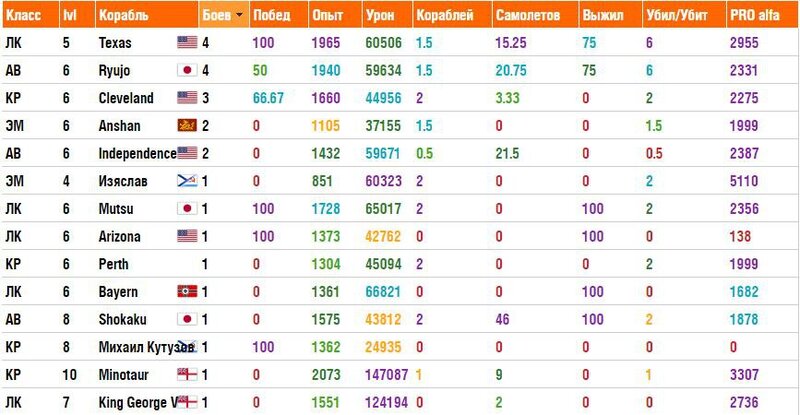This screenshot has height=415, width=800.
Task: Click the Japan flag beside Mutsu
Action: click(187, 208)
